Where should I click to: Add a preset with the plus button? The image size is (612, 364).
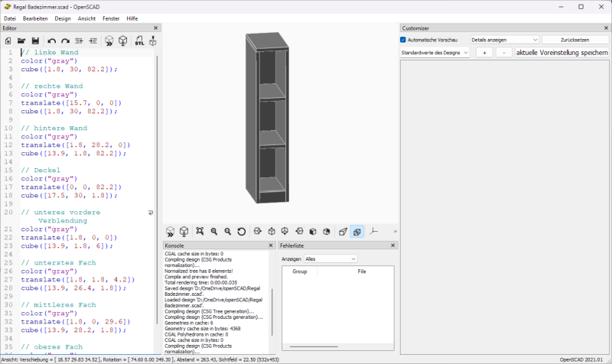484,53
